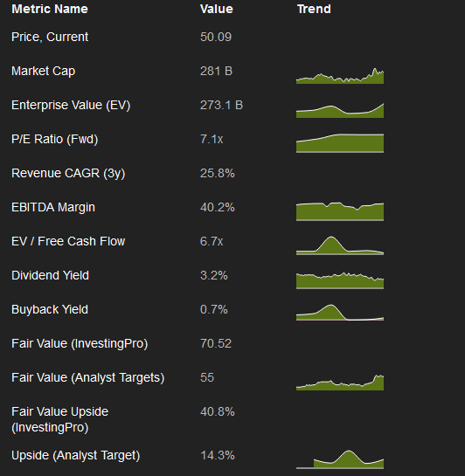The height and width of the screenshot is (476, 465).
Task: Select the Buyback Yield trend chart
Action: coord(340,313)
